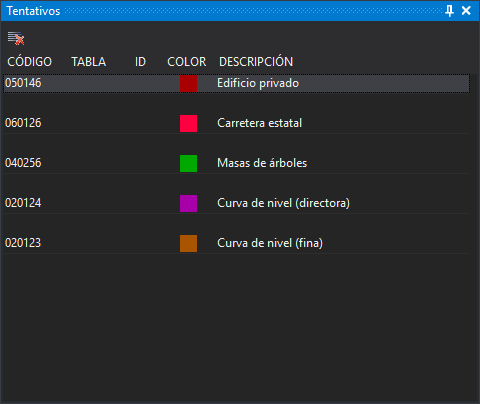Click the red swatch for Carretera estatal

pyautogui.click(x=188, y=123)
